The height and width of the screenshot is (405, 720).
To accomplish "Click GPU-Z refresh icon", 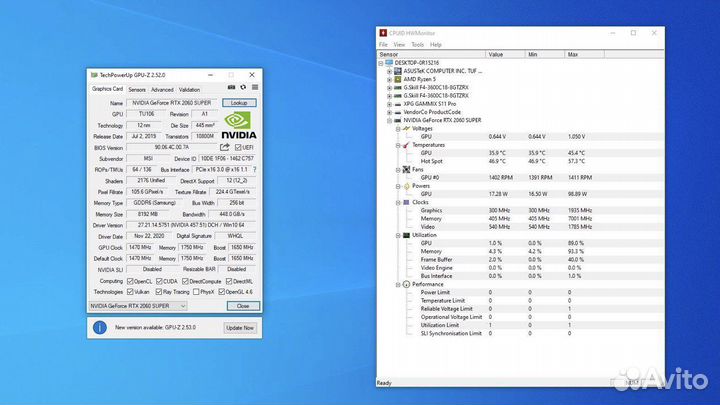I will [243, 87].
